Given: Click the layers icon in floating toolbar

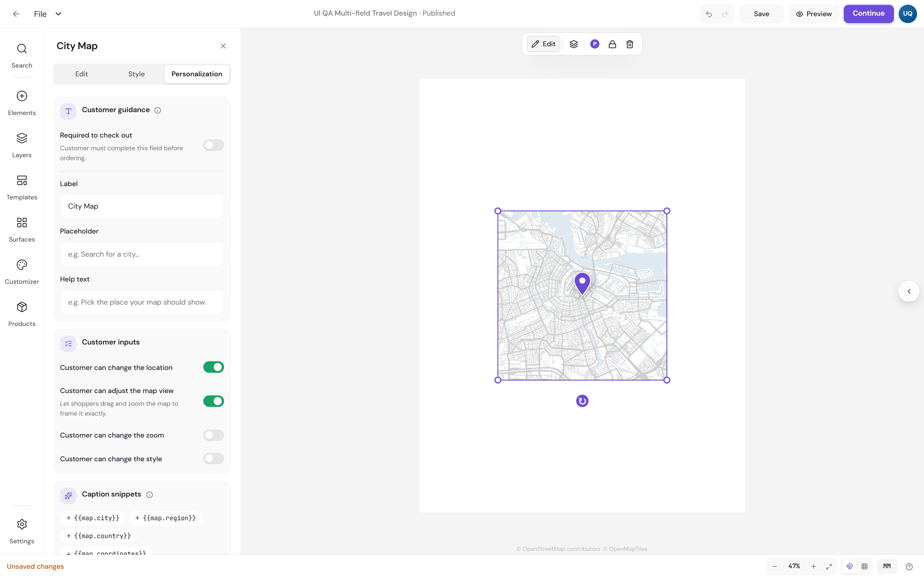Looking at the screenshot, I should point(573,44).
